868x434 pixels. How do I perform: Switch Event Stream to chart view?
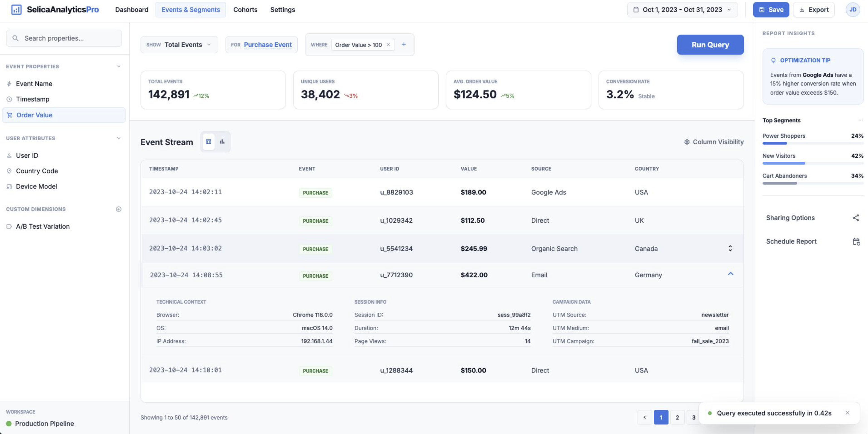(222, 142)
